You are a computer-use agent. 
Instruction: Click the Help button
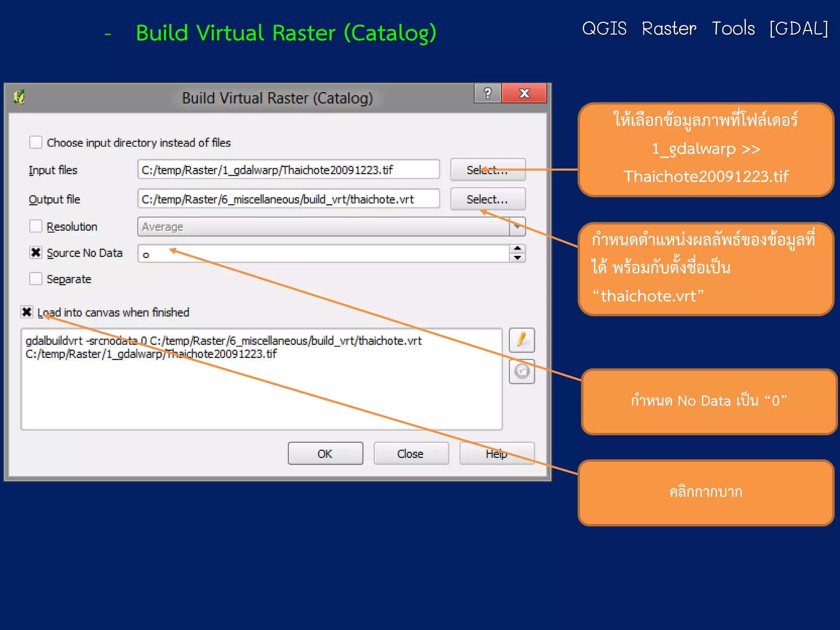pos(497,454)
